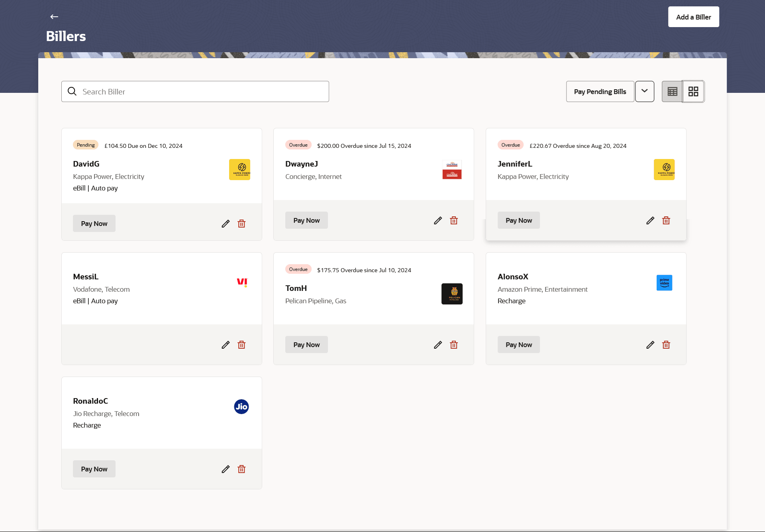Click the Kappa Power logo on JenniferL card
Viewport: 765px width, 532px height.
(x=664, y=169)
